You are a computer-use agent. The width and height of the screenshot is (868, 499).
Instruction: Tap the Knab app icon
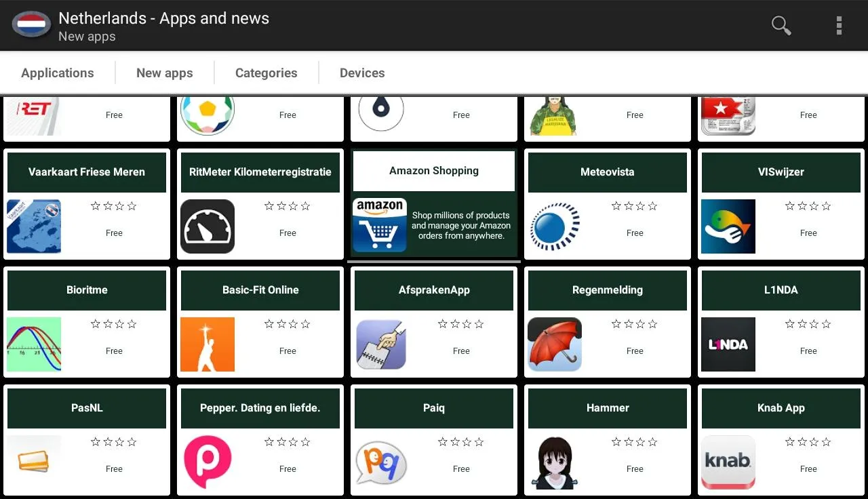point(728,462)
